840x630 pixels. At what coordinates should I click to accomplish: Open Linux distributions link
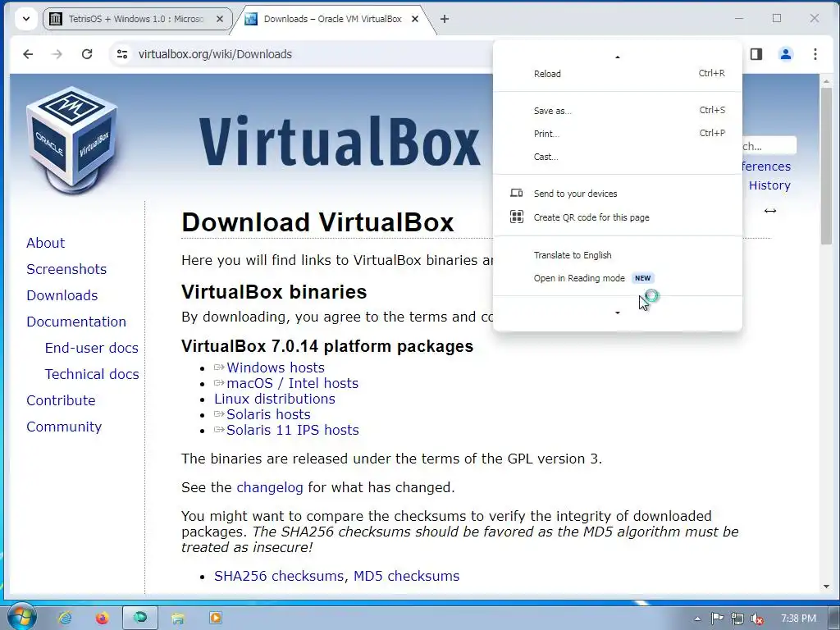274,399
